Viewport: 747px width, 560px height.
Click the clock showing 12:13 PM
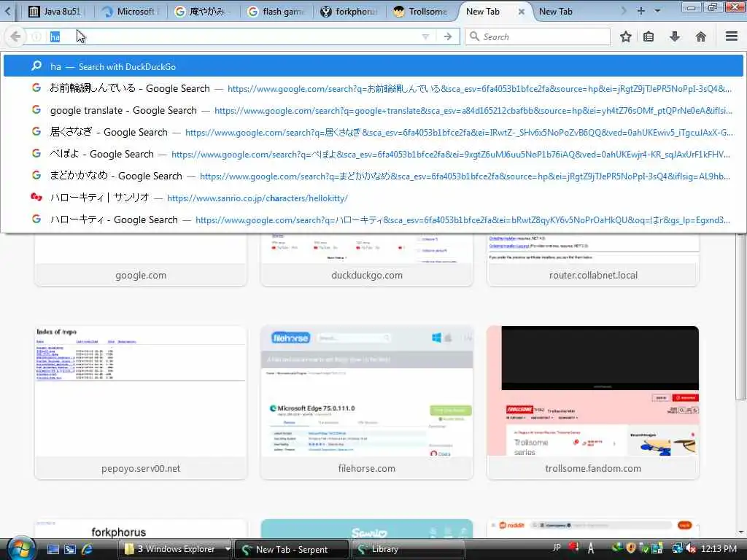tap(719, 548)
